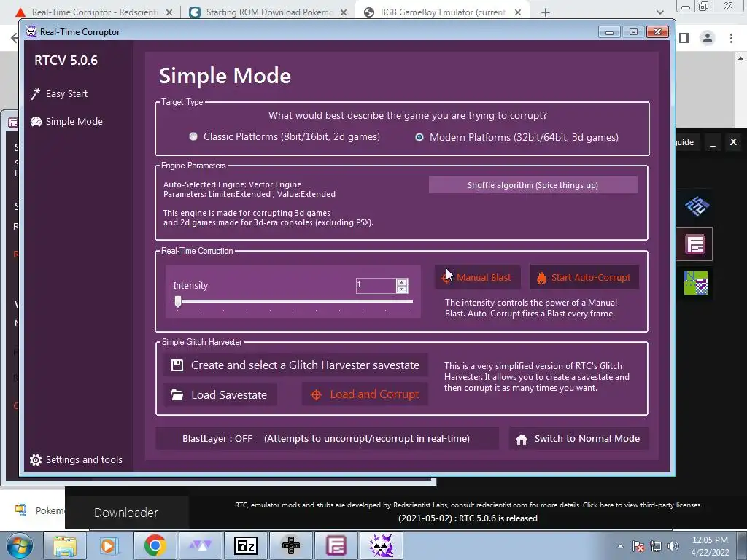Click the blue PCSX2 icon in launcher

point(697,206)
